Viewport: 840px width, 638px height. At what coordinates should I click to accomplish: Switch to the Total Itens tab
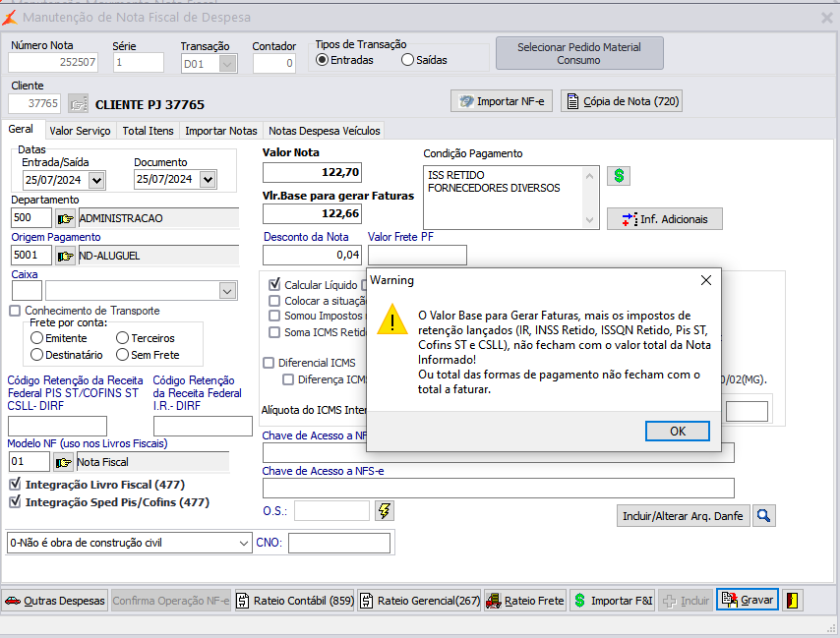point(148,131)
